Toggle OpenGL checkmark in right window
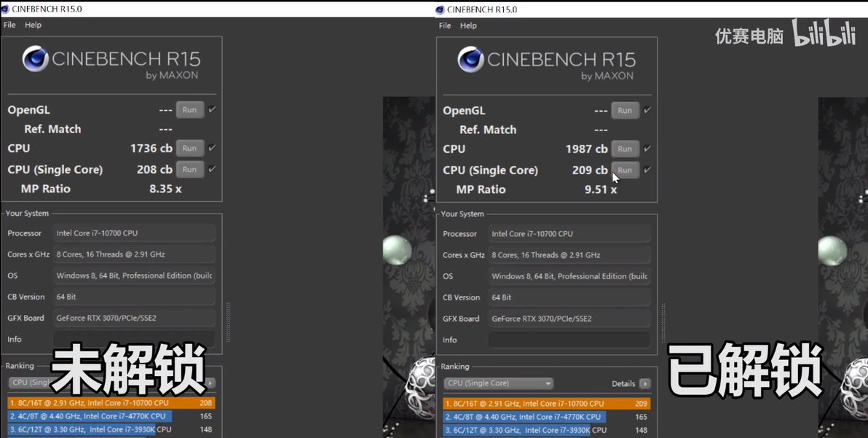 [647, 110]
